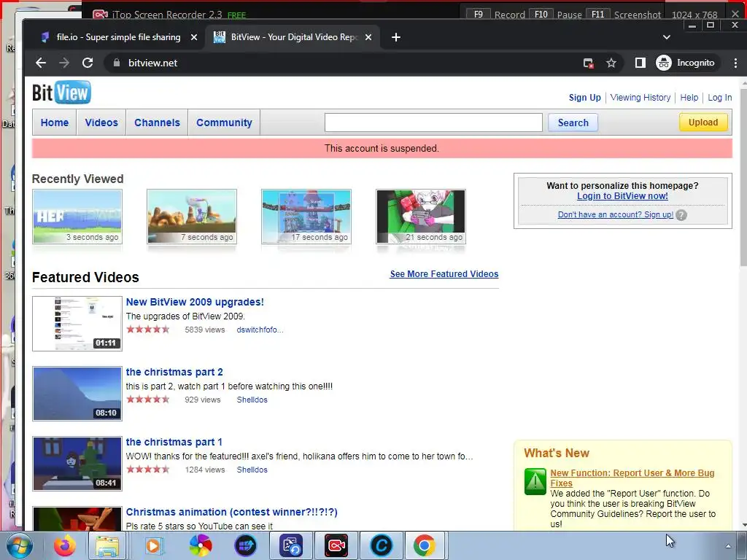
Task: Click the Chrome icon in the taskbar
Action: pos(424,545)
